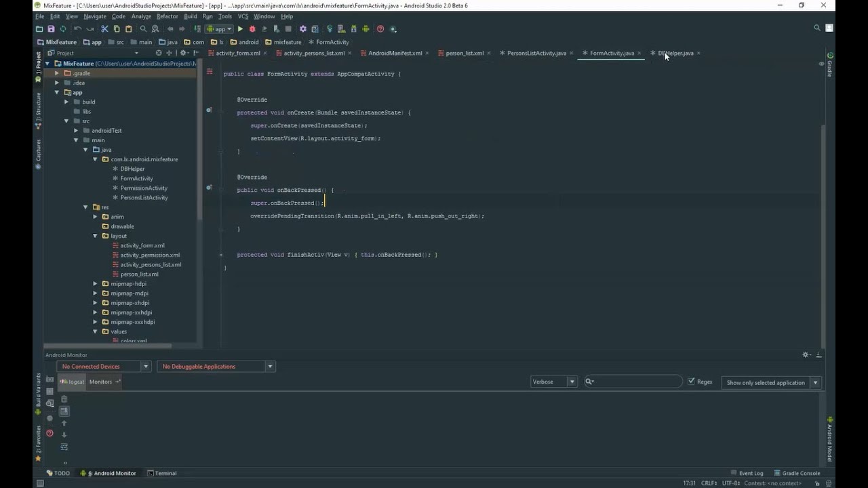Switch to DBHelper.java editor tab

tap(675, 53)
